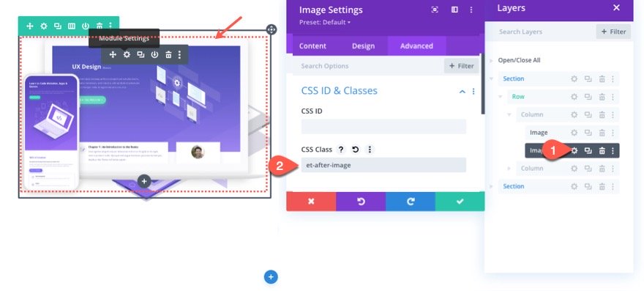
Task: Switch to the Content tab
Action: pyautogui.click(x=312, y=46)
